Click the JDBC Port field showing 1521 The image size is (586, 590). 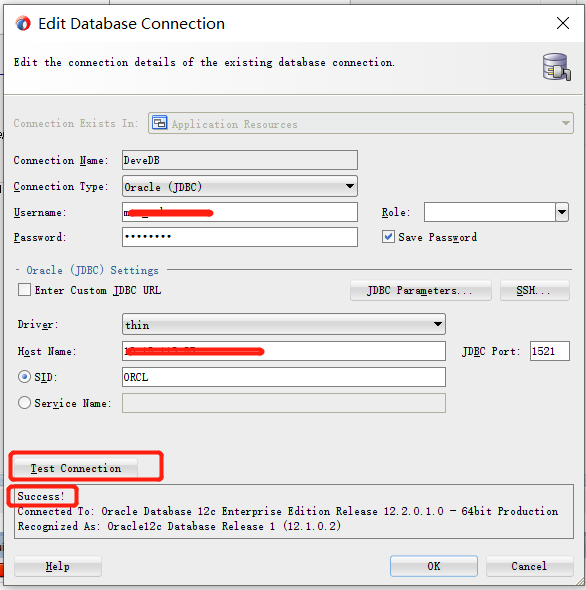tap(549, 351)
